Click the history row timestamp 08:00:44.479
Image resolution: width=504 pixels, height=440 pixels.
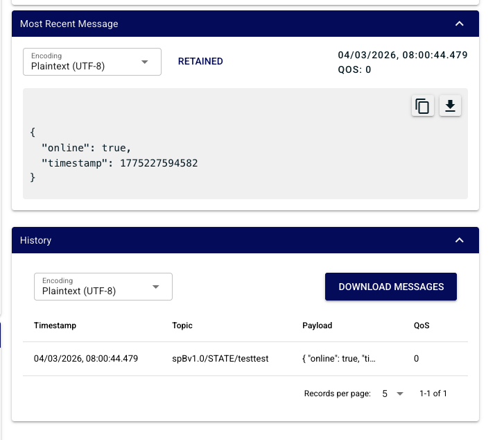(x=86, y=359)
